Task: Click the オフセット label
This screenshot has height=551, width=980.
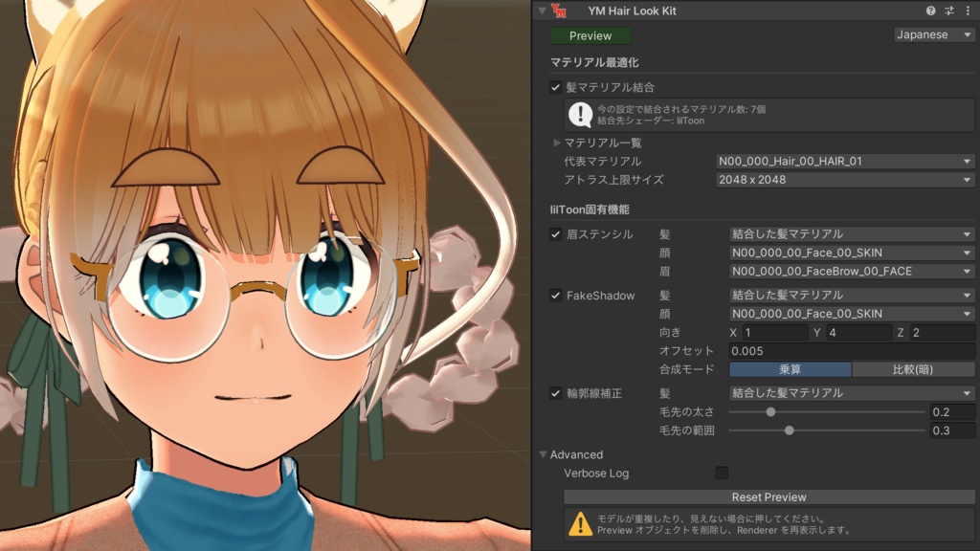Action: click(x=686, y=351)
